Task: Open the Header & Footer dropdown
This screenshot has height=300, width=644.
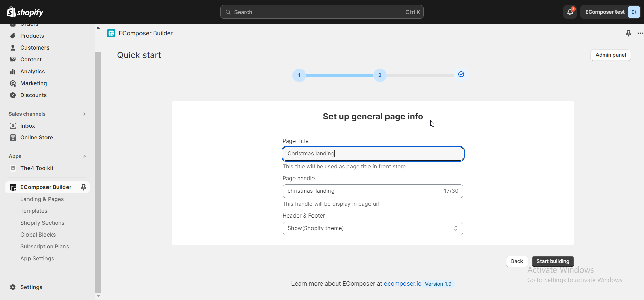Action: coord(373,228)
